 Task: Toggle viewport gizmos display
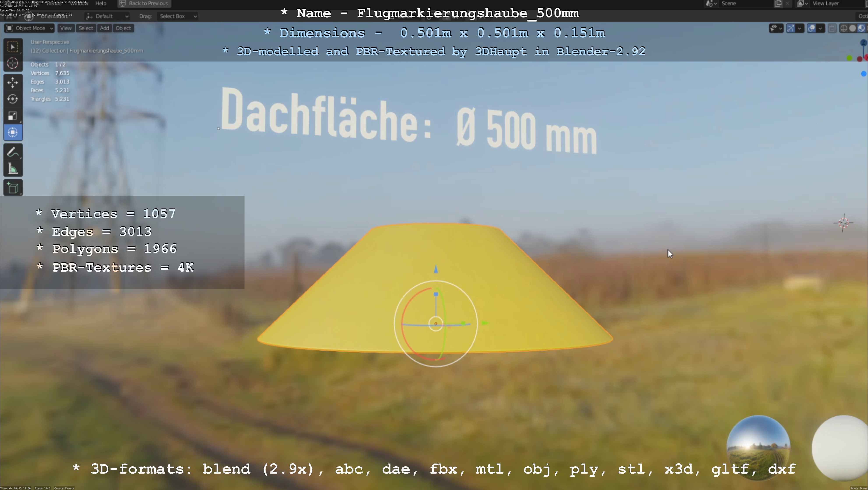pos(791,28)
